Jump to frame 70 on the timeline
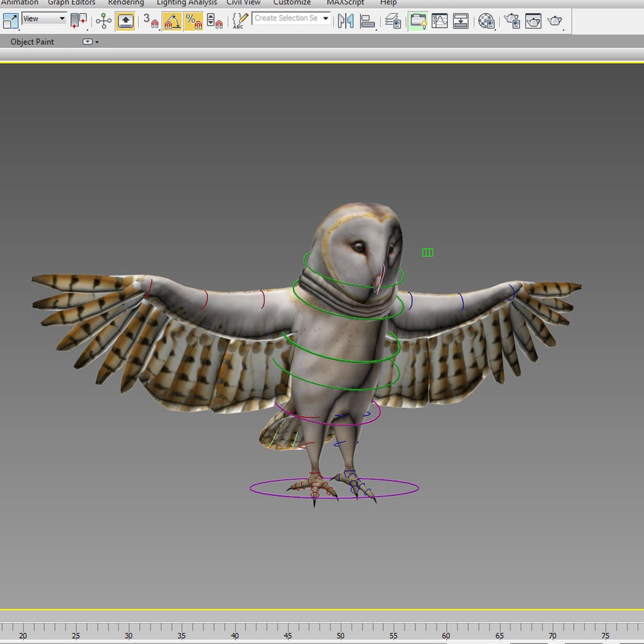This screenshot has height=644, width=644. 553,636
